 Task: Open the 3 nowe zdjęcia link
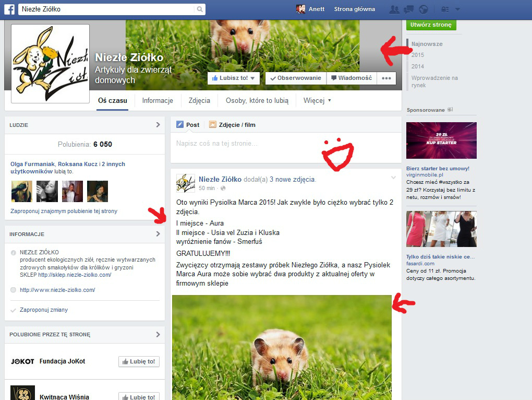coord(292,179)
